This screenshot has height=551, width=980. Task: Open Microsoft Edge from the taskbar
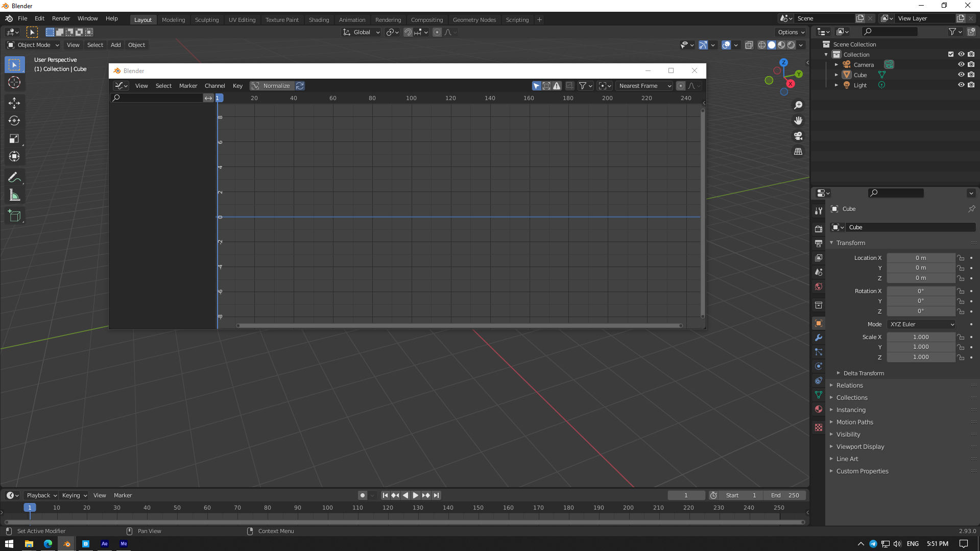click(x=47, y=544)
